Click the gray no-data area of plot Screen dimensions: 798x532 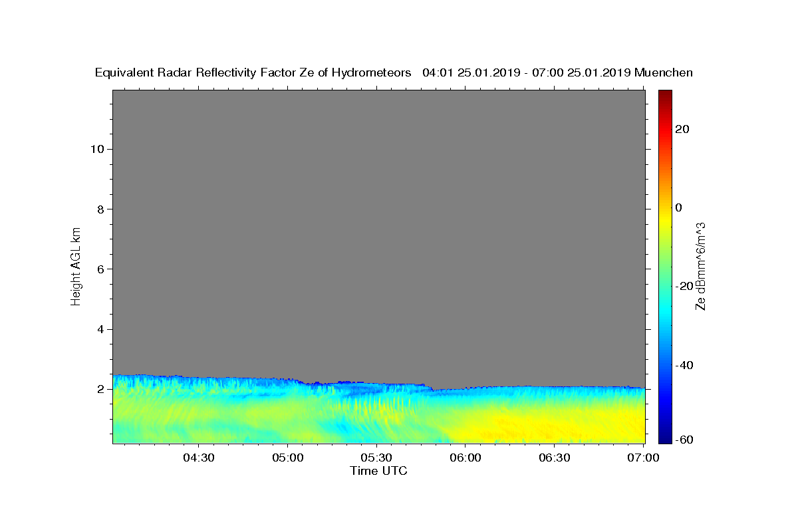(x=379, y=233)
